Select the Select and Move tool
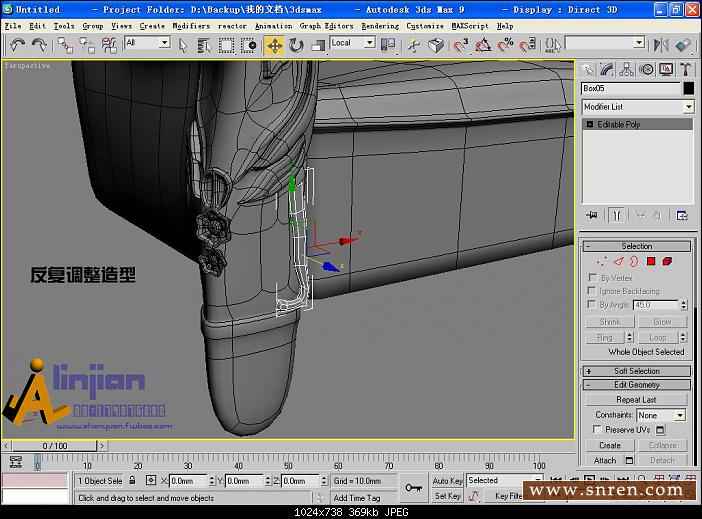Image resolution: width=702 pixels, height=519 pixels. (274, 45)
